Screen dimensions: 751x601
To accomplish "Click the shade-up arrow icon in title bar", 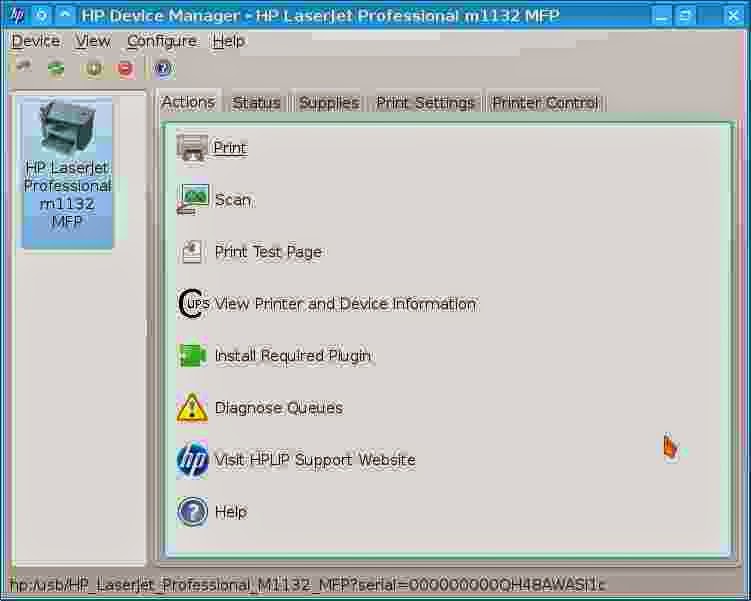I will pyautogui.click(x=65, y=15).
